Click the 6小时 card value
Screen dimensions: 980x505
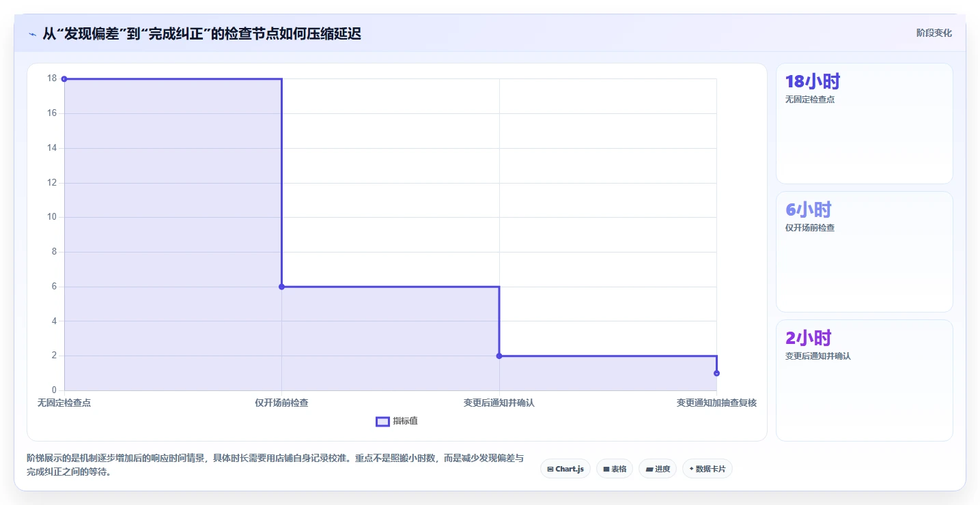point(809,210)
